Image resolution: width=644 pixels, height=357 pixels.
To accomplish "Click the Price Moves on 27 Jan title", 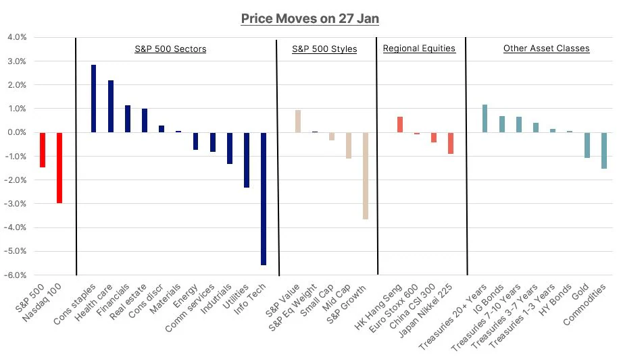I will (310, 18).
